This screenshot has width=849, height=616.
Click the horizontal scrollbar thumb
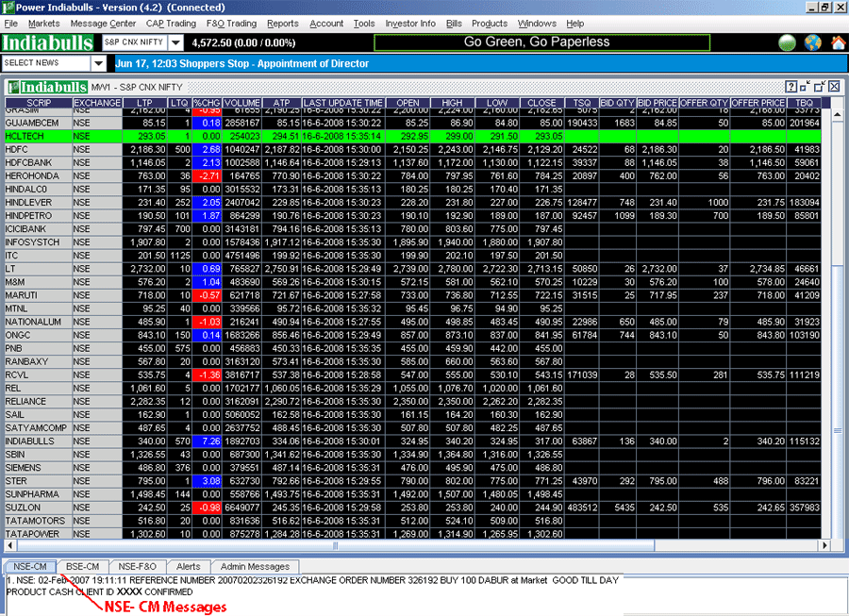point(335,545)
